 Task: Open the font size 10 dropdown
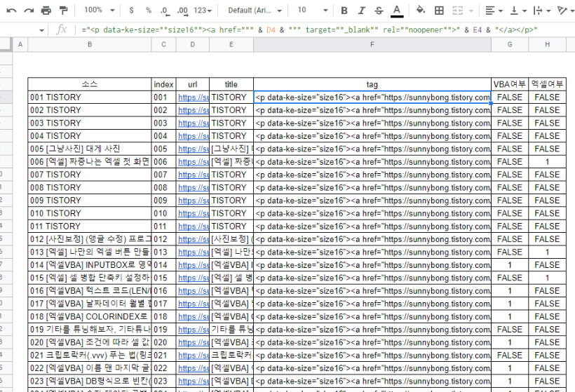(x=313, y=11)
